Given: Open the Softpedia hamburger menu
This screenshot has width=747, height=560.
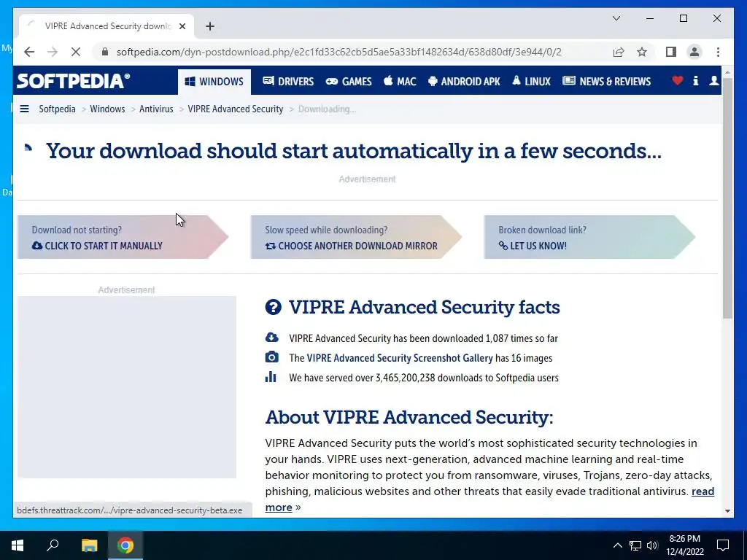Looking at the screenshot, I should [24, 109].
